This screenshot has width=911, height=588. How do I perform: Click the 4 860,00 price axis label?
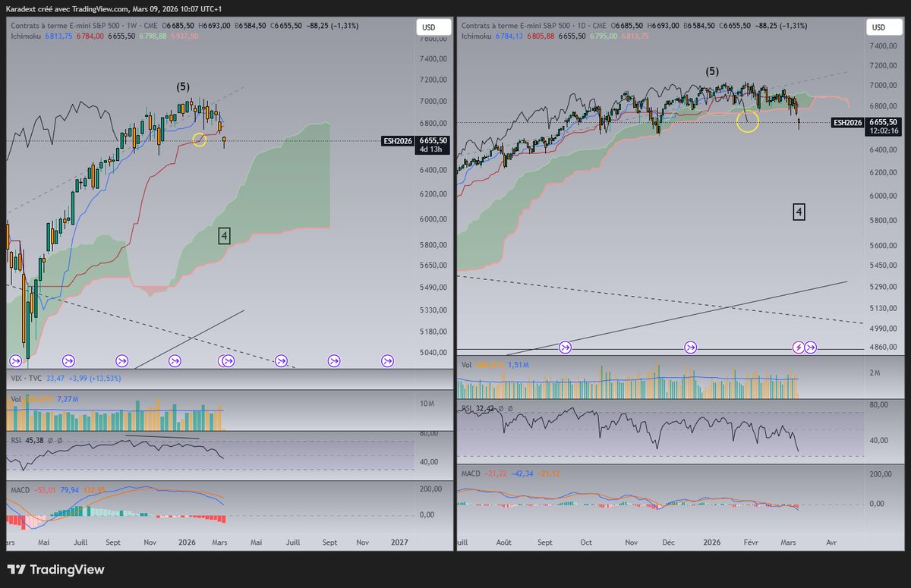pyautogui.click(x=883, y=347)
